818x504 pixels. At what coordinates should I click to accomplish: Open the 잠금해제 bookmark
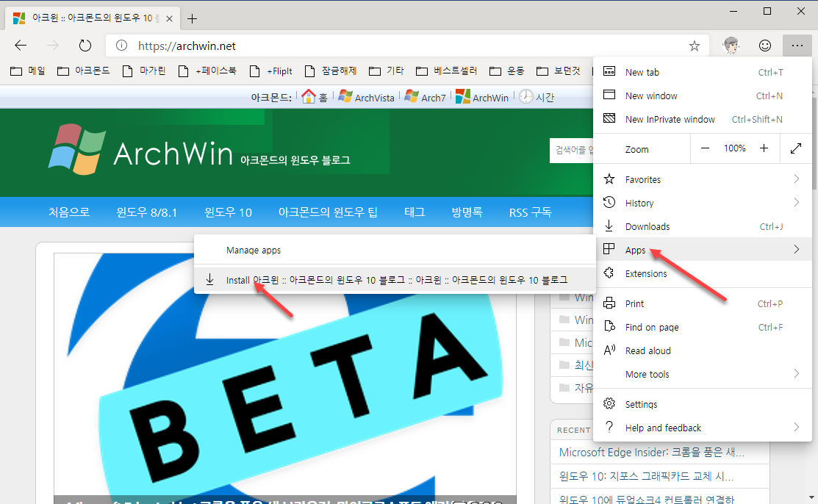pos(331,71)
